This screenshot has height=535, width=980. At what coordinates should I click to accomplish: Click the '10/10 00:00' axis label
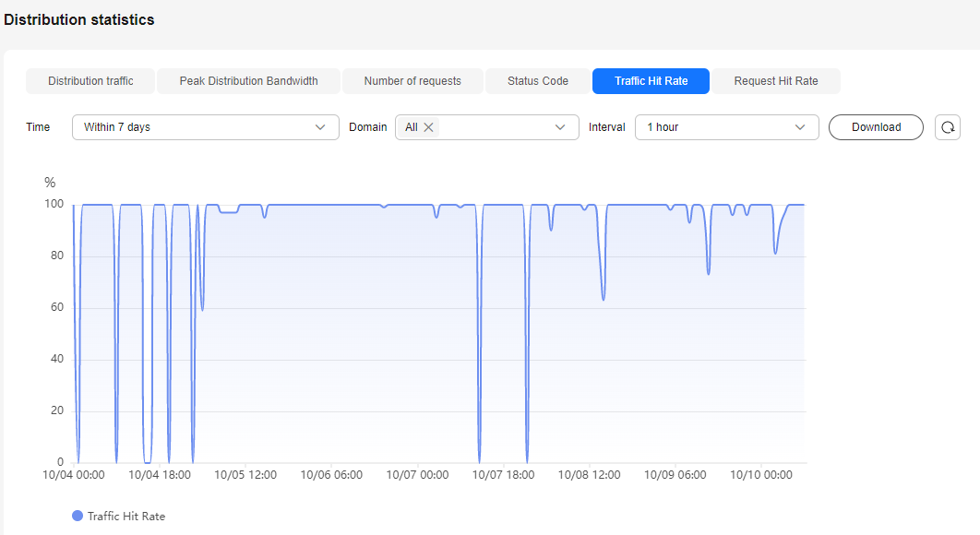tap(761, 475)
